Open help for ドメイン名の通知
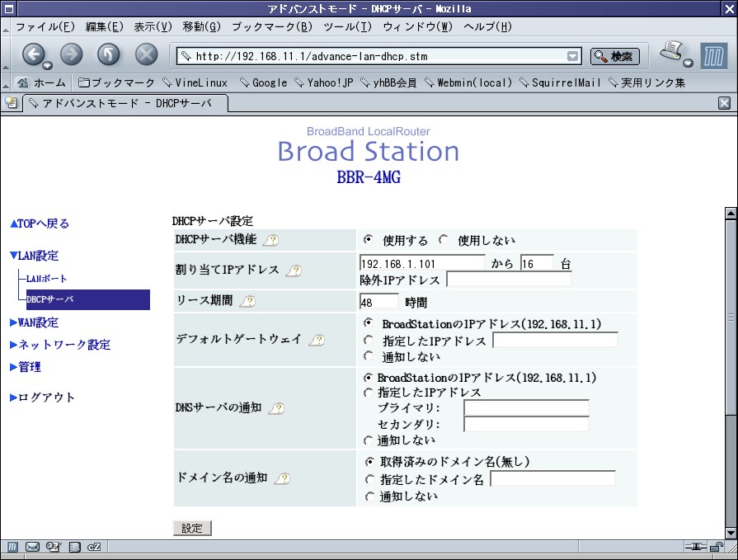 click(282, 478)
